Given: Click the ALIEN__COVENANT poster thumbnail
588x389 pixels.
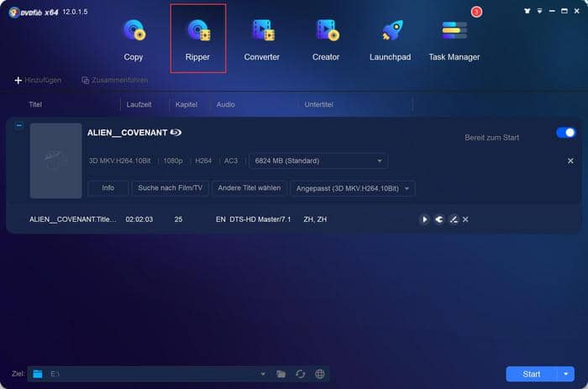Looking at the screenshot, I should pyautogui.click(x=56, y=160).
